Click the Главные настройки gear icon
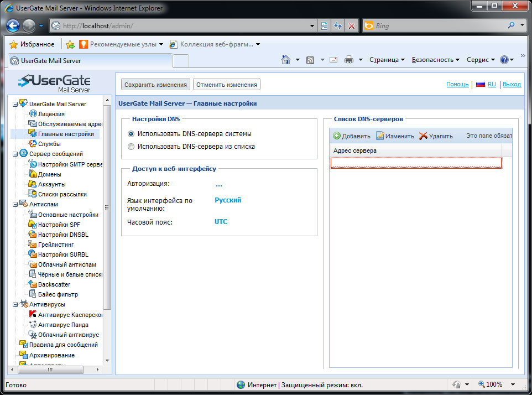 33,133
